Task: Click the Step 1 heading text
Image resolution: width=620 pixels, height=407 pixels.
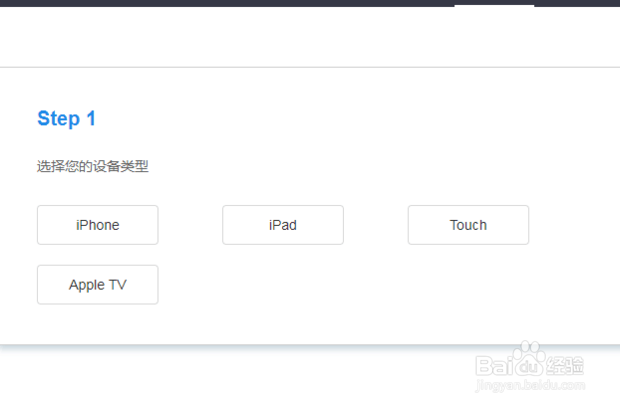Action: click(x=66, y=118)
